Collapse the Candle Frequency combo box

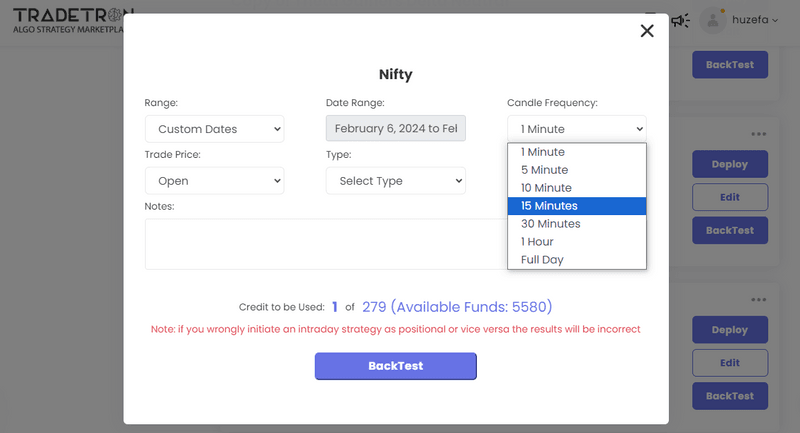click(x=576, y=129)
